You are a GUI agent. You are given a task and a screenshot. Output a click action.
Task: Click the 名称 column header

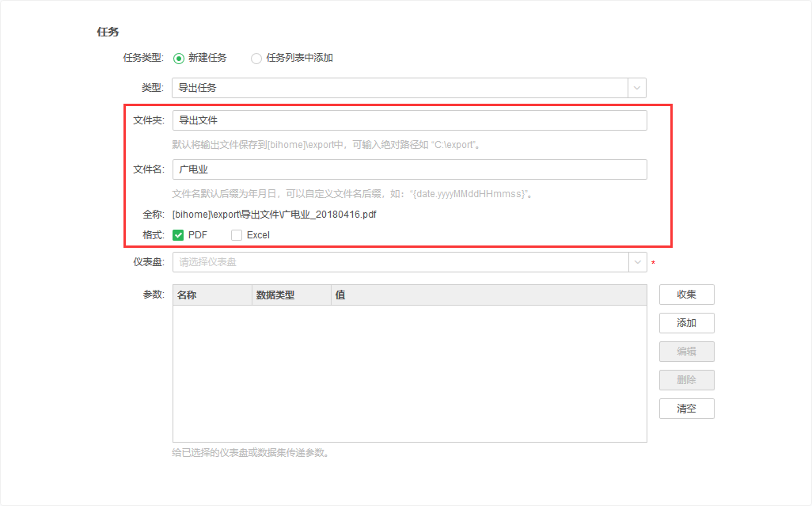[x=212, y=295]
